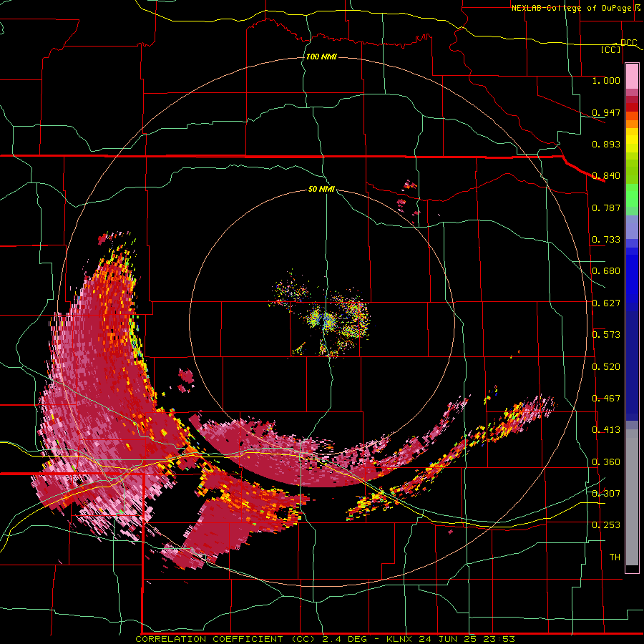
Task: Click the [CC] legend header
Action: [611, 49]
